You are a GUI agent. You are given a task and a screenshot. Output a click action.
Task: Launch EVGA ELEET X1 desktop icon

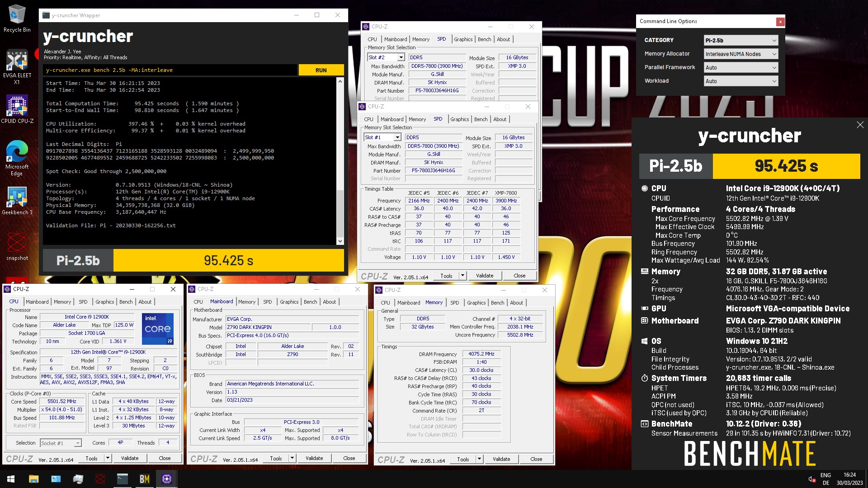pos(17,67)
